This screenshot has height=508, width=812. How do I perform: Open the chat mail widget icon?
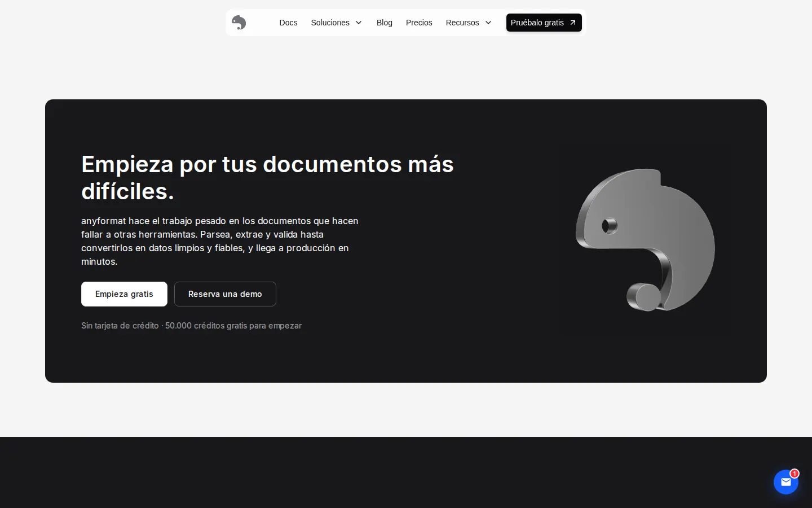pos(785,482)
